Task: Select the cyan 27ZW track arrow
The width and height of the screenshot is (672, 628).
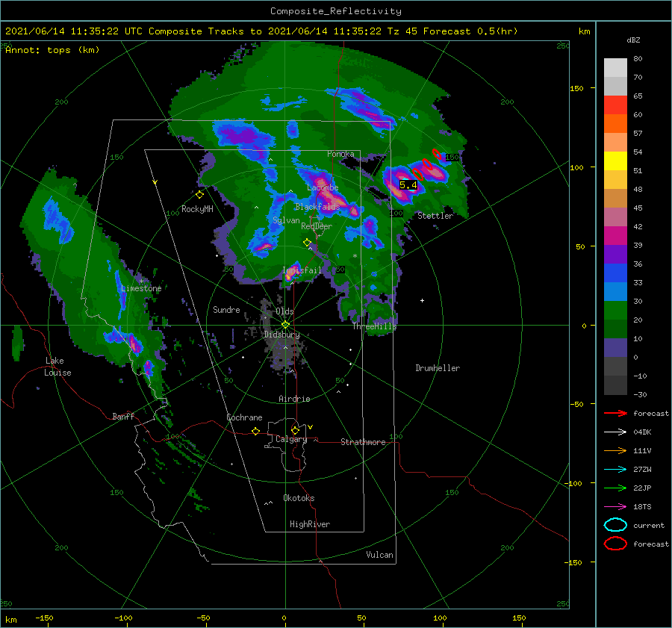Action: [615, 470]
